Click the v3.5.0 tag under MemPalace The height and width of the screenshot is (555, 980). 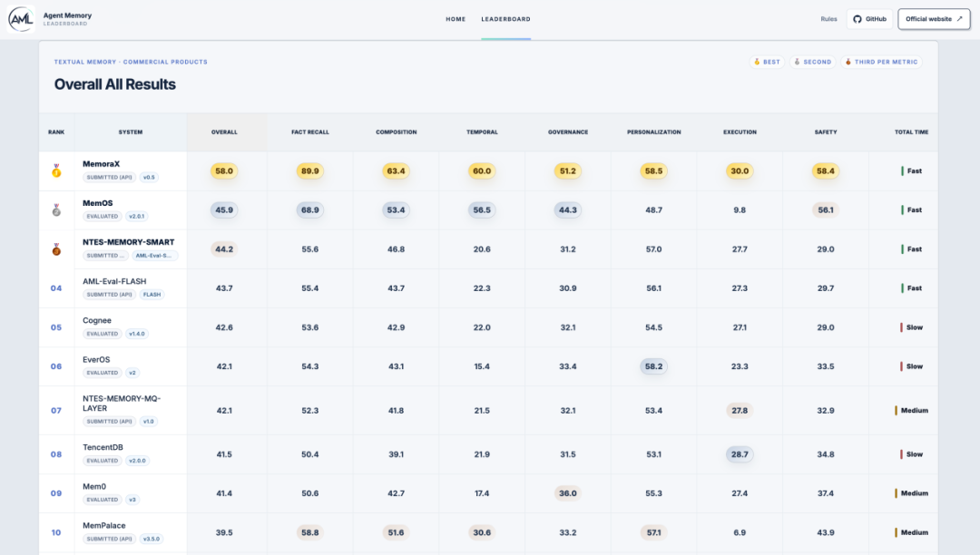152,539
